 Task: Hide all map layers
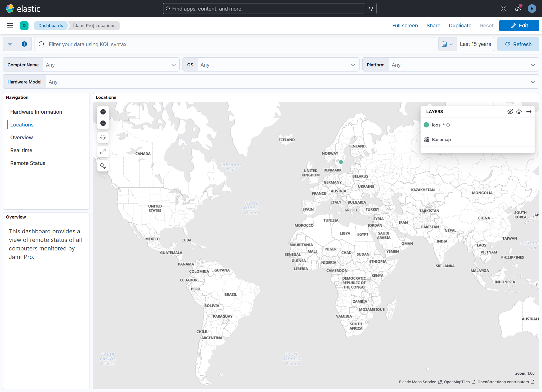510,112
